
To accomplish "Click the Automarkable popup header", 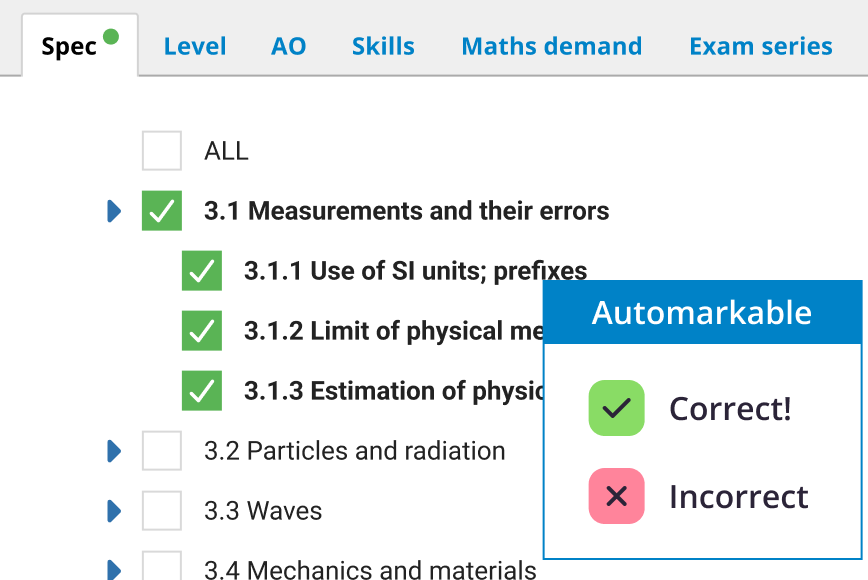I will pyautogui.click(x=701, y=312).
